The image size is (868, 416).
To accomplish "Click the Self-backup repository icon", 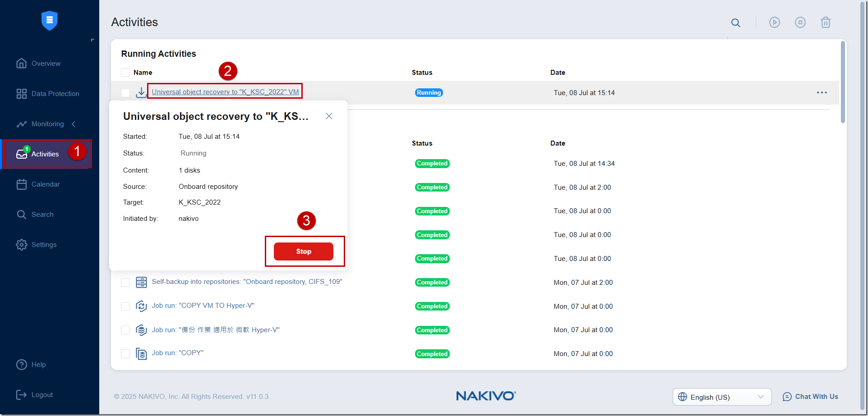I will (141, 282).
